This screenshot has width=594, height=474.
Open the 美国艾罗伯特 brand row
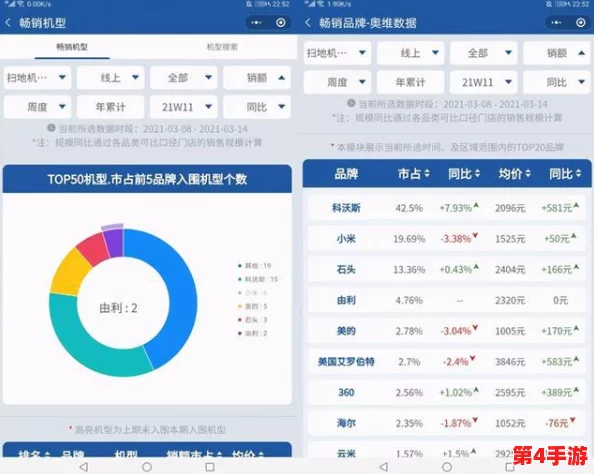(447, 361)
